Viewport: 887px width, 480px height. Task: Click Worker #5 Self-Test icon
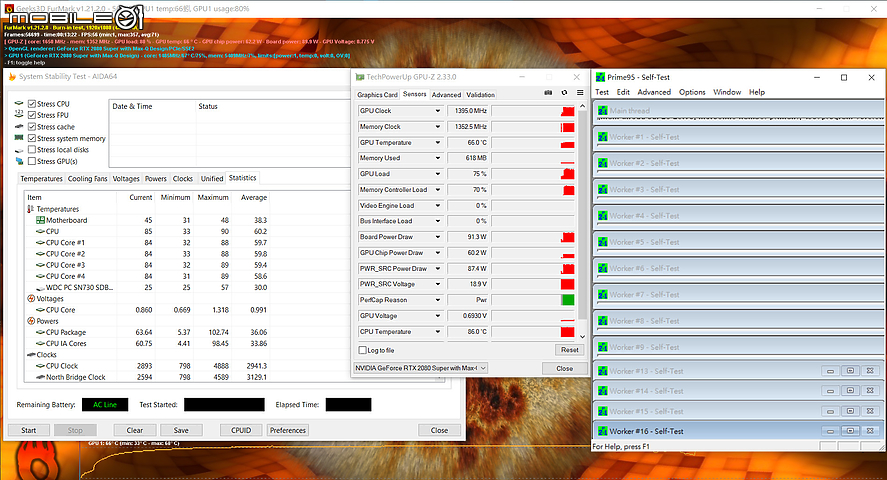tap(602, 242)
